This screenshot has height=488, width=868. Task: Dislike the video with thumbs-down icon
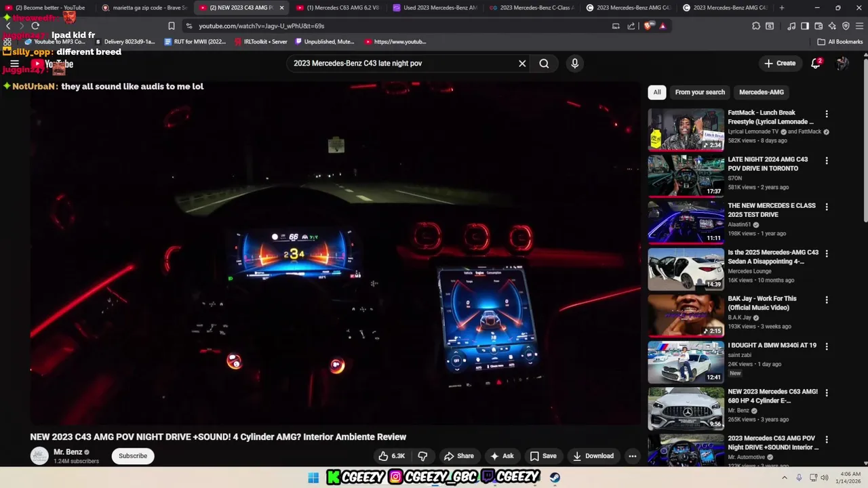pyautogui.click(x=422, y=456)
